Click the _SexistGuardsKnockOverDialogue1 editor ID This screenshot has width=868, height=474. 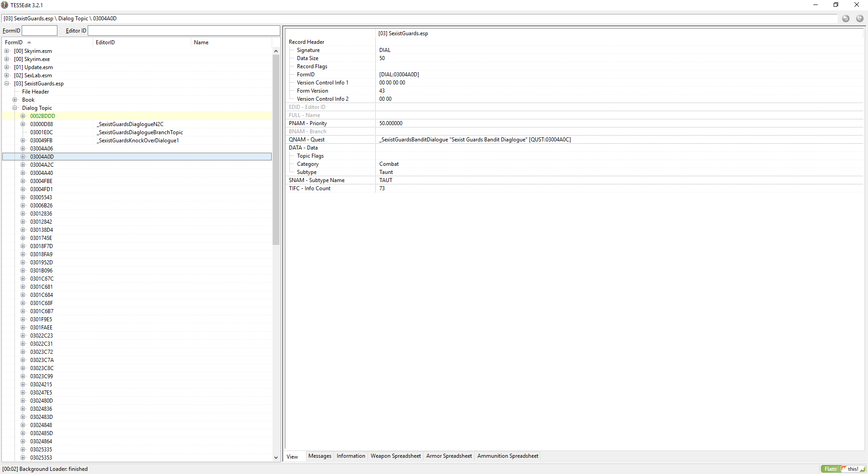click(x=138, y=141)
